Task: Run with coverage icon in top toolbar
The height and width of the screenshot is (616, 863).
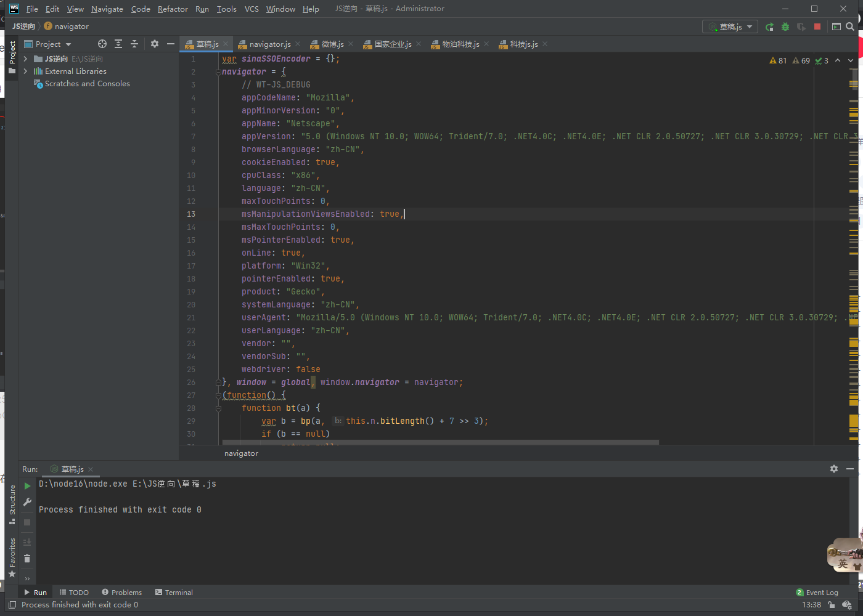Action: pos(801,26)
